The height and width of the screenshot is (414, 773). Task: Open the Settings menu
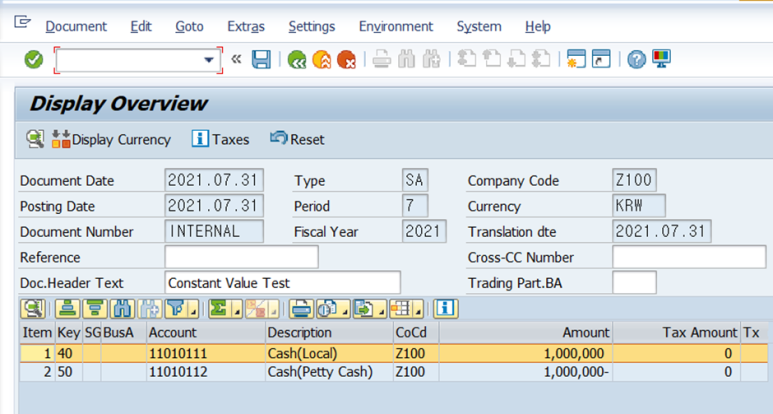click(x=312, y=26)
